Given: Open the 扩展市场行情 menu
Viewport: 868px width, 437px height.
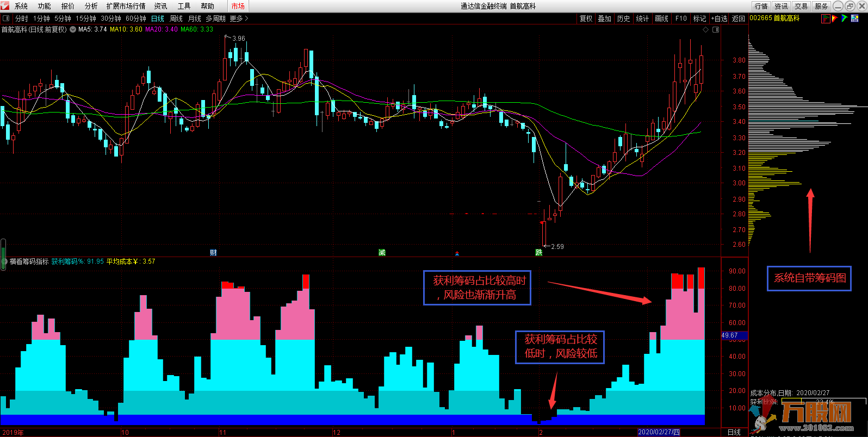Looking at the screenshot, I should pyautogui.click(x=126, y=6).
